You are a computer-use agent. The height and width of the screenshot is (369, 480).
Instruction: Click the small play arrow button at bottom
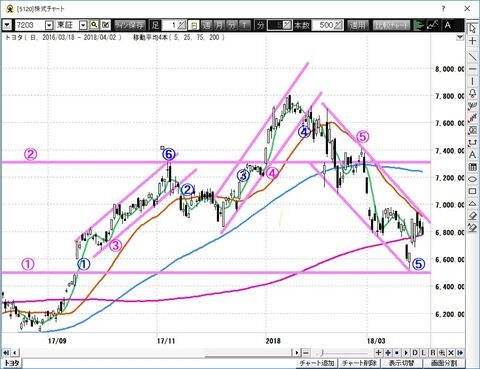(x=406, y=353)
